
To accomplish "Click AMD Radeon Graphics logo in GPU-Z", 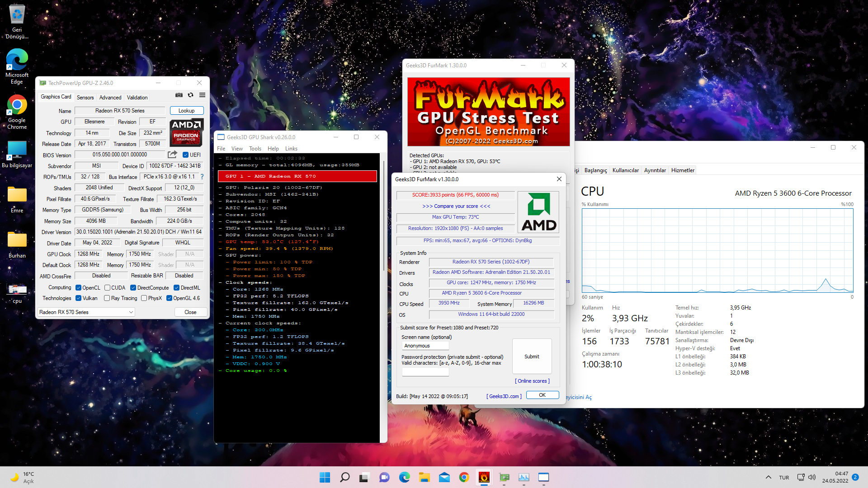I will point(186,132).
